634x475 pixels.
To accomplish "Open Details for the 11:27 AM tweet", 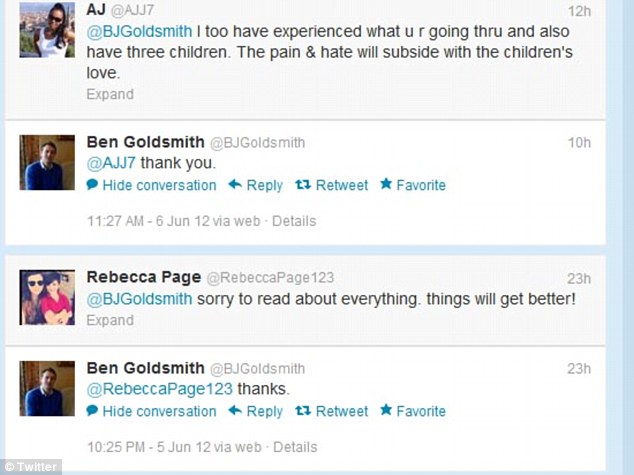I will 294,221.
